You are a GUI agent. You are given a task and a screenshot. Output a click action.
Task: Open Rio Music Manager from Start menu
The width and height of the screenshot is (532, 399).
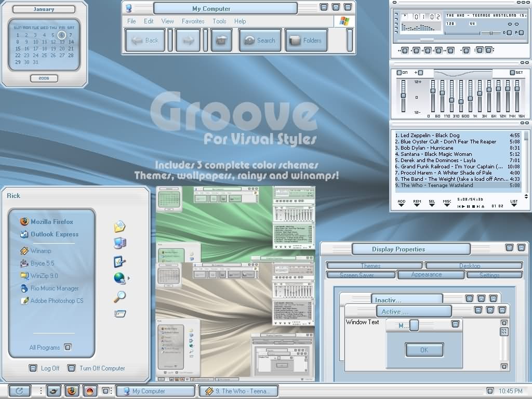[x=49, y=288]
